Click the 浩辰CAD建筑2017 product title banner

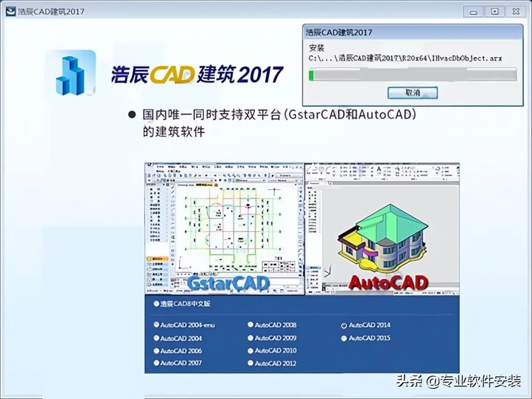[197, 74]
